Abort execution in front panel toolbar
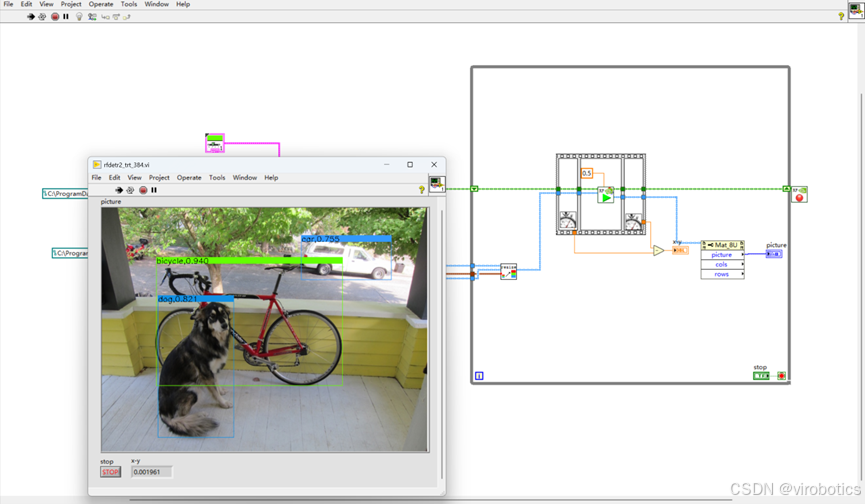 (143, 190)
